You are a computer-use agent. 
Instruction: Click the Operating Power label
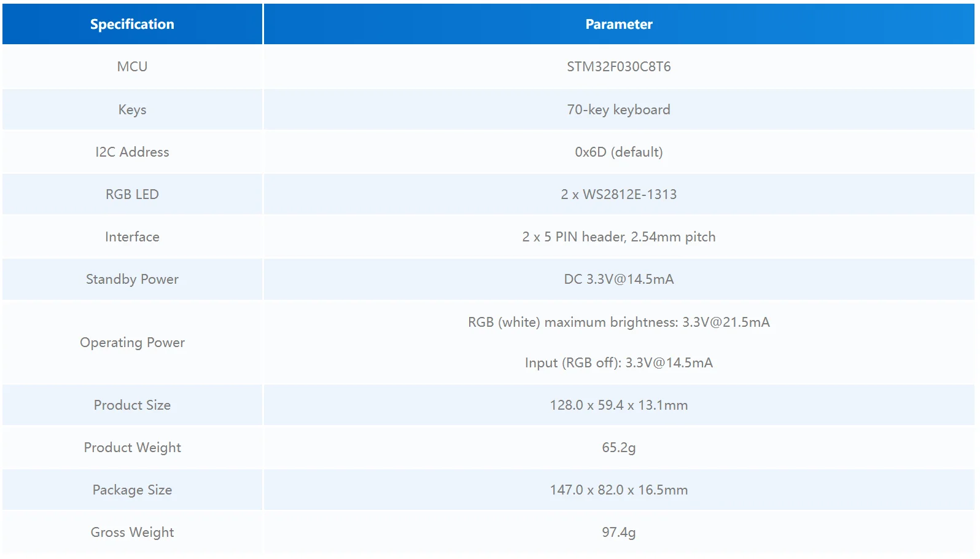pos(132,343)
